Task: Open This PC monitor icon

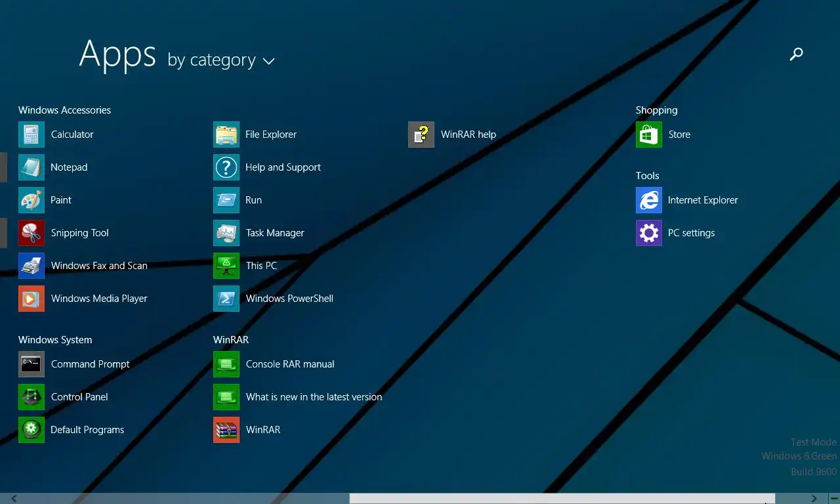Action: pos(226,266)
